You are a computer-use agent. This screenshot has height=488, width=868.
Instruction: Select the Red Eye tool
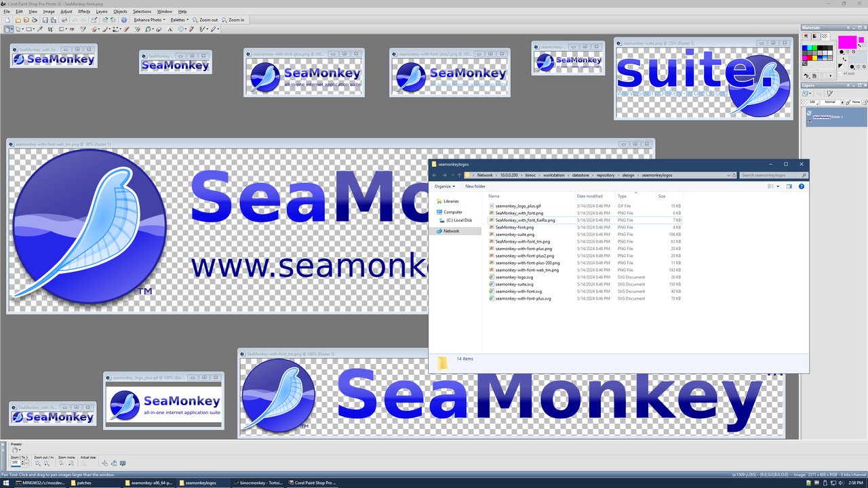[x=72, y=29]
